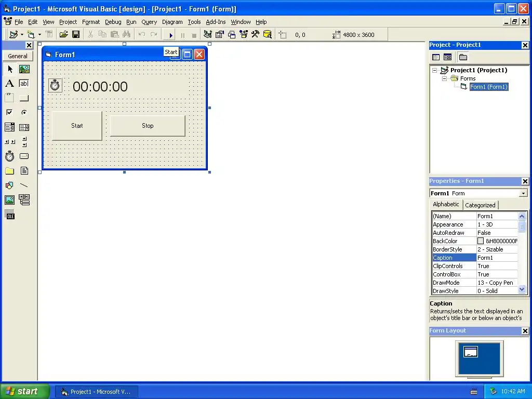The height and width of the screenshot is (399, 532).
Task: Select the OptionButton control tool
Action: [24, 112]
